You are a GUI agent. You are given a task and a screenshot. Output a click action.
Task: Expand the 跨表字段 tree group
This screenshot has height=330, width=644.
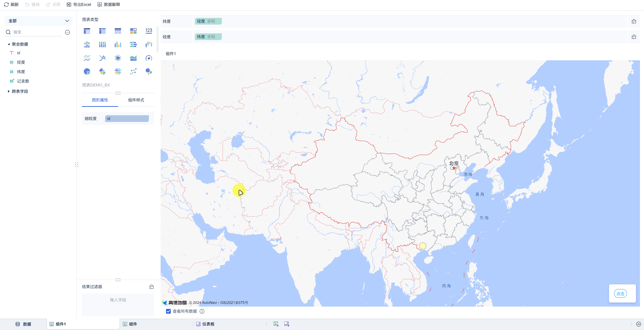9,91
